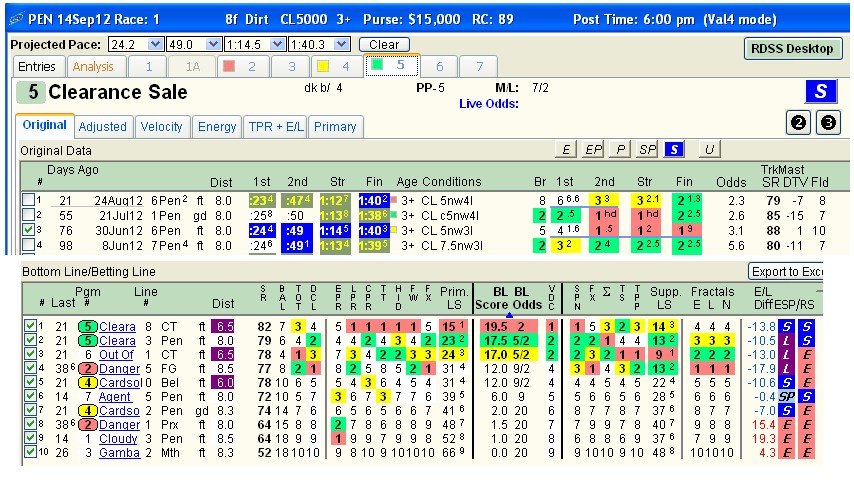Click the blue S running style badge

point(821,91)
